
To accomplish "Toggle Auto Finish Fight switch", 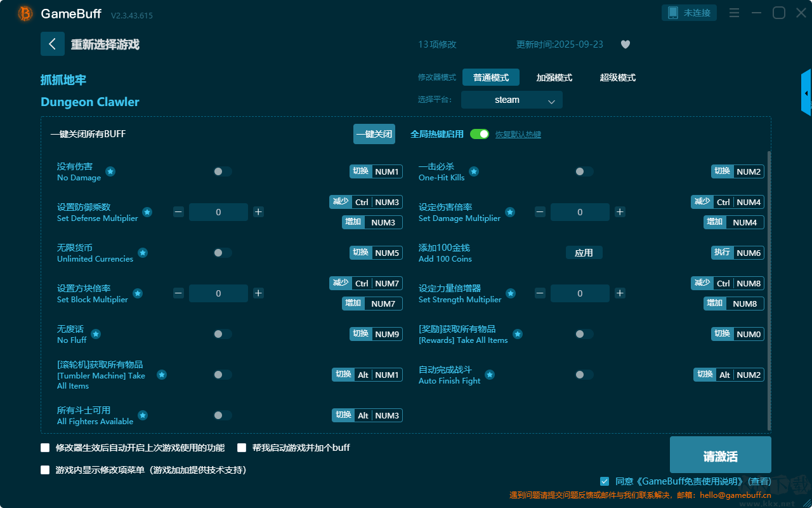I will click(x=584, y=375).
